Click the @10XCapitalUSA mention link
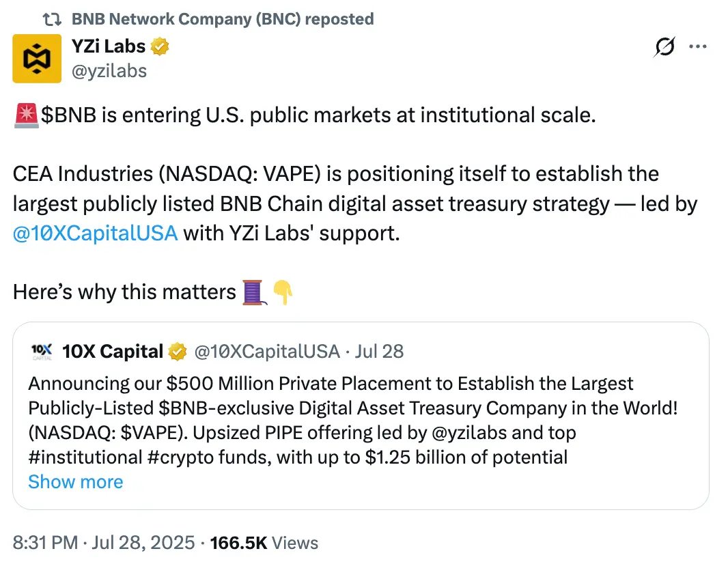The image size is (728, 564). tap(95, 233)
